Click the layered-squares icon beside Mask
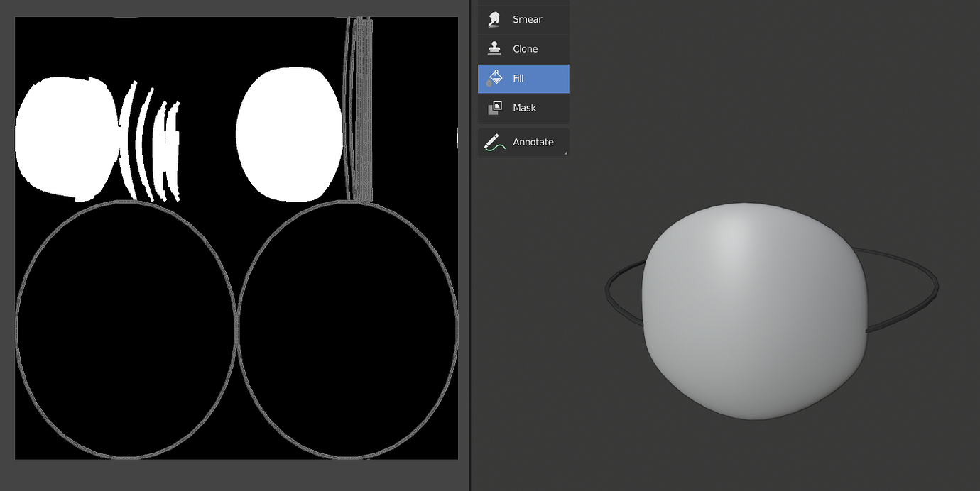 click(494, 107)
